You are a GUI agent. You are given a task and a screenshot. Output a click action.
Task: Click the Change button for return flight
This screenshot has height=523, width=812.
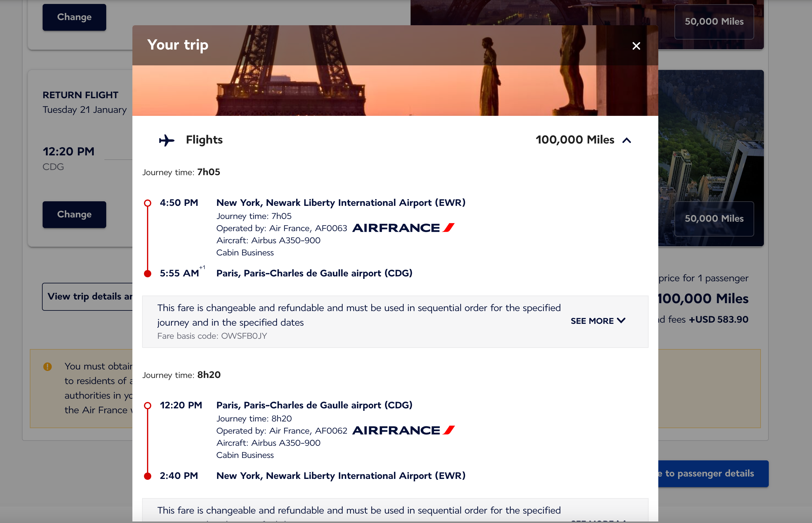74,215
